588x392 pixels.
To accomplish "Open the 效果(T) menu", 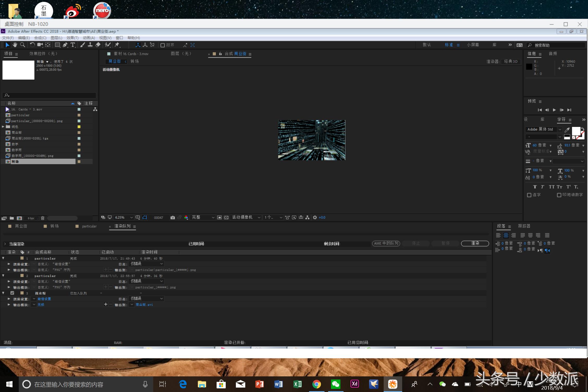I will tap(72, 38).
